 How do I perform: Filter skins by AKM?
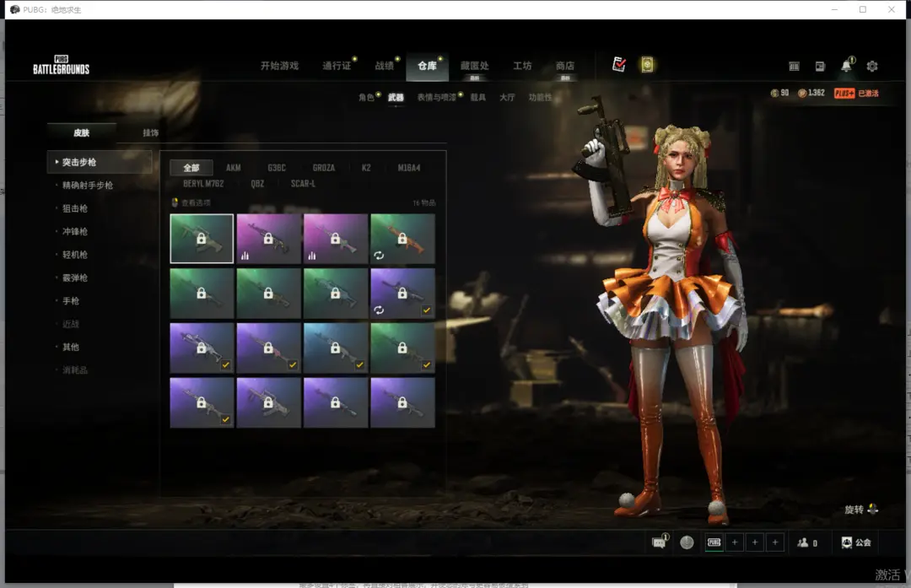[234, 168]
